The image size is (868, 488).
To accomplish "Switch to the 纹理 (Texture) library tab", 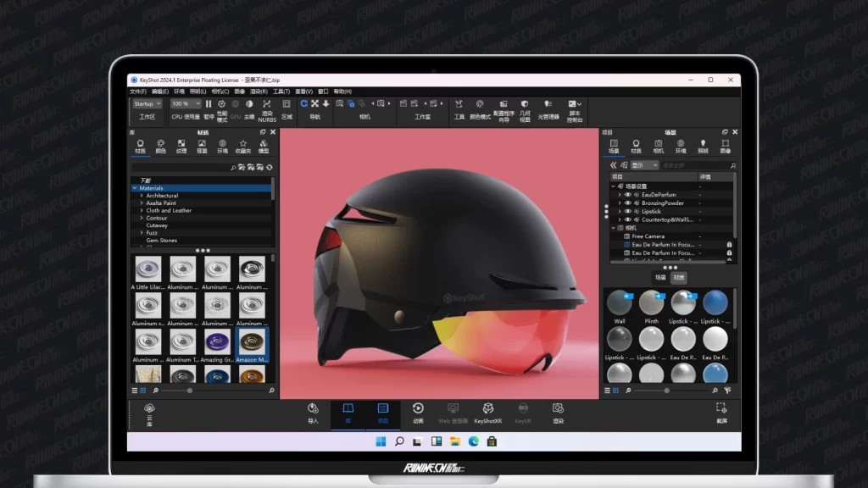I will pos(181,147).
